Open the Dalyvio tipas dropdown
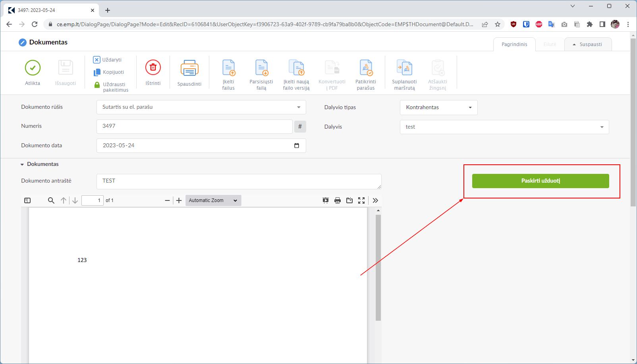The width and height of the screenshot is (637, 364). (x=438, y=108)
